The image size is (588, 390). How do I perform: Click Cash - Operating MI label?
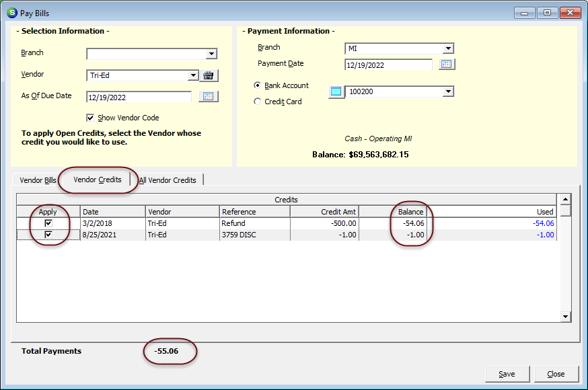tap(378, 139)
